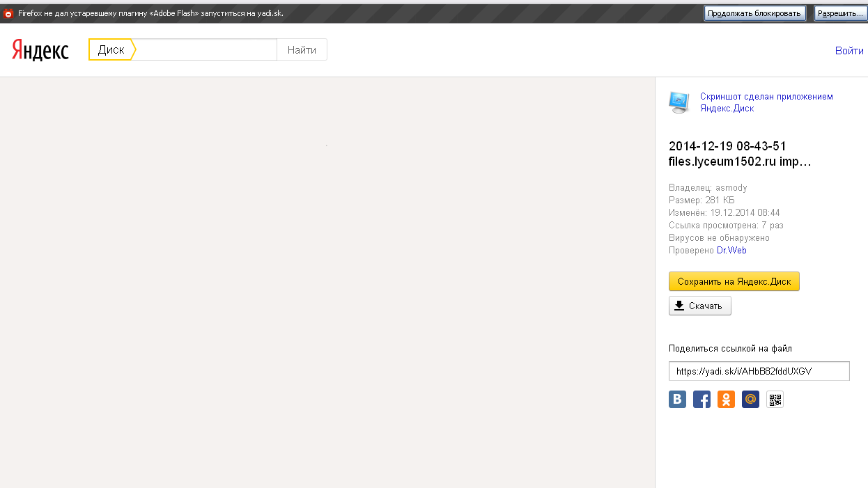The height and width of the screenshot is (488, 868).
Task: Click "Вирусов не обнаружено" text
Action: point(719,238)
